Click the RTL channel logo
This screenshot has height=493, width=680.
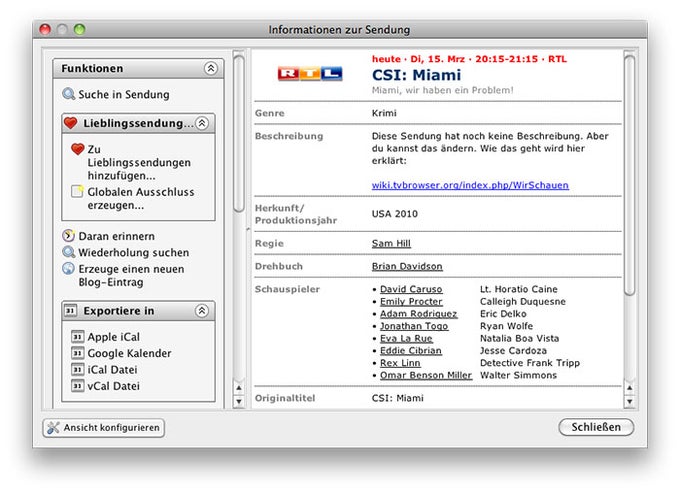click(310, 74)
